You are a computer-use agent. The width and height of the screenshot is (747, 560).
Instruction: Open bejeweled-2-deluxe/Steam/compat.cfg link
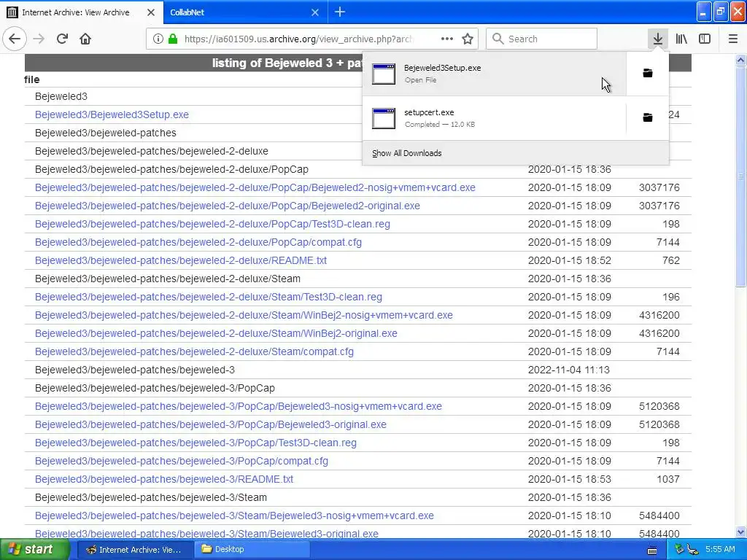point(194,351)
